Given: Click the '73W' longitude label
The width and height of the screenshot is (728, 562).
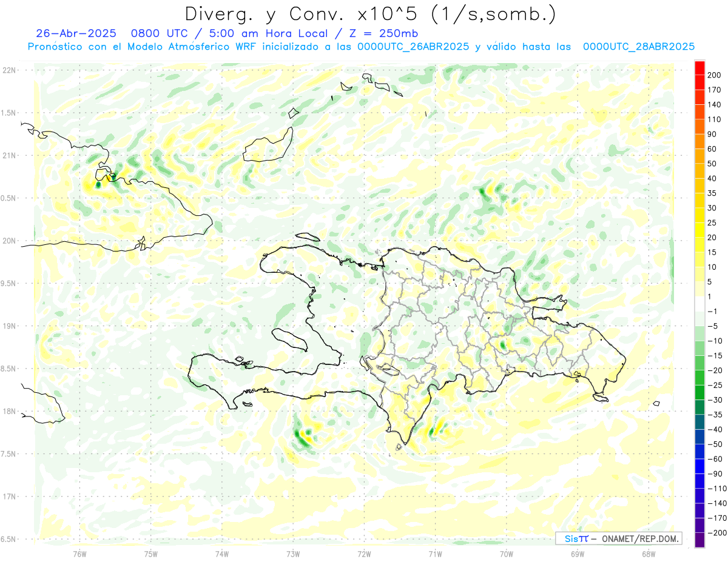Looking at the screenshot, I should click(293, 554).
